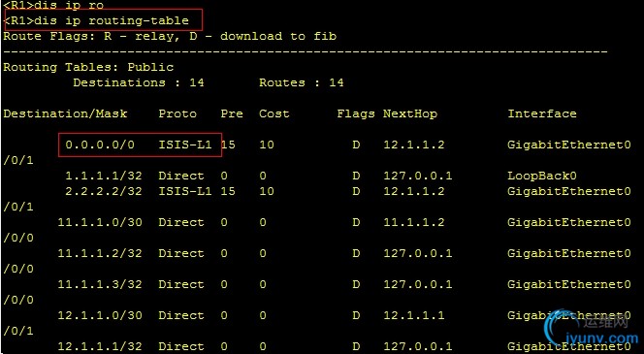Click next hop 127.0.0.1 in 1.1.1.1/32 row

[x=418, y=176]
